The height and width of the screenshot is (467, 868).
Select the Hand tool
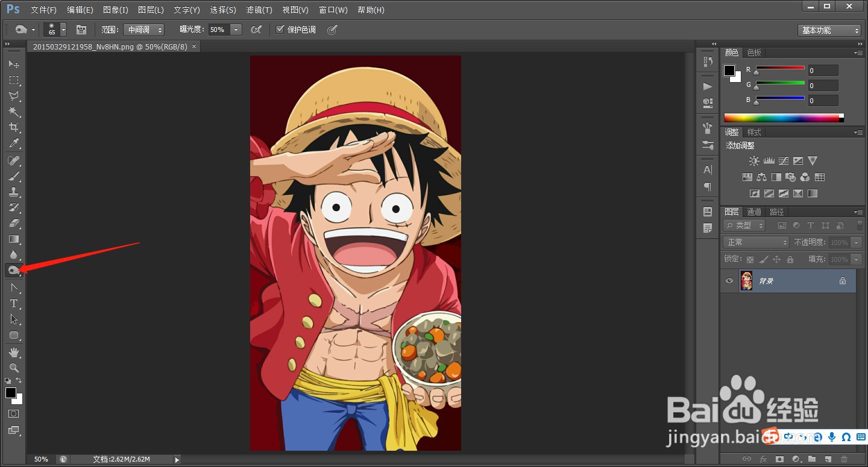click(14, 352)
